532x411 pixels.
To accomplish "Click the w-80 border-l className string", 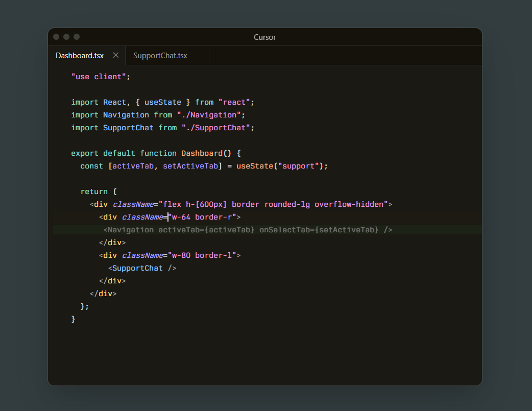I will click(204, 255).
